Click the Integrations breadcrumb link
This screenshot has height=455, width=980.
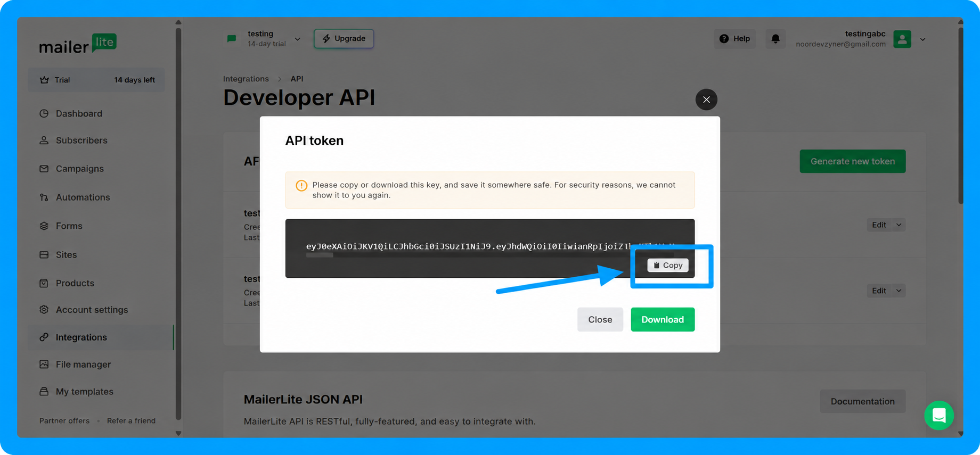pos(246,79)
